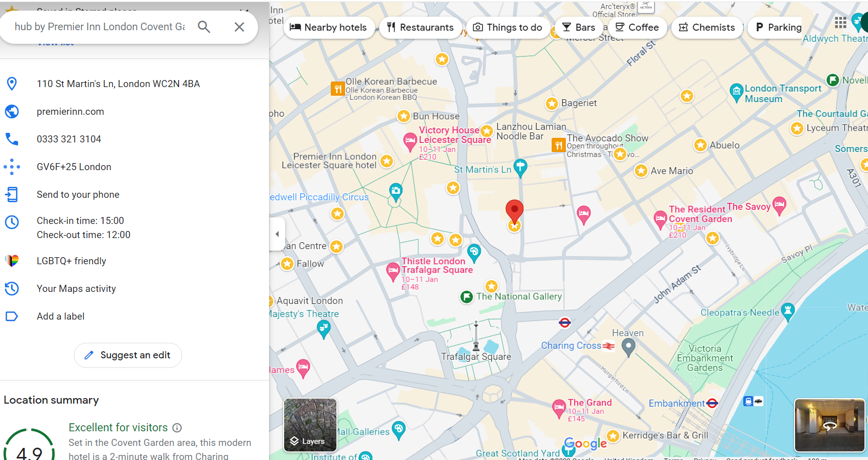The width and height of the screenshot is (868, 460).
Task: Click the address 110 St Martin's Ln
Action: 118,84
